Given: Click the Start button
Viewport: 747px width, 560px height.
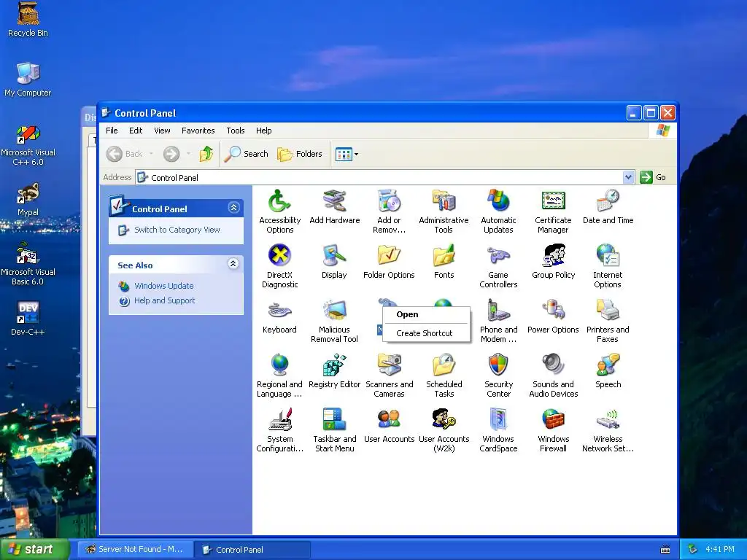Looking at the screenshot, I should (x=34, y=549).
